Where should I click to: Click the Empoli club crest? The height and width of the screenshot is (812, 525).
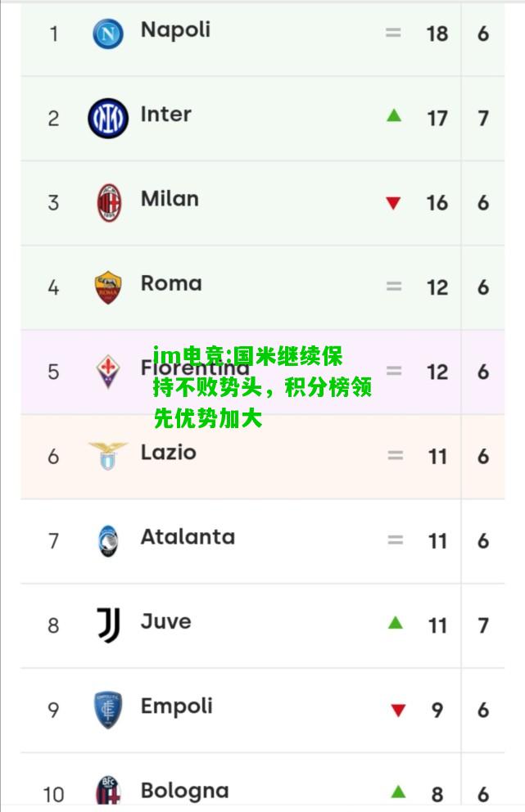[108, 710]
